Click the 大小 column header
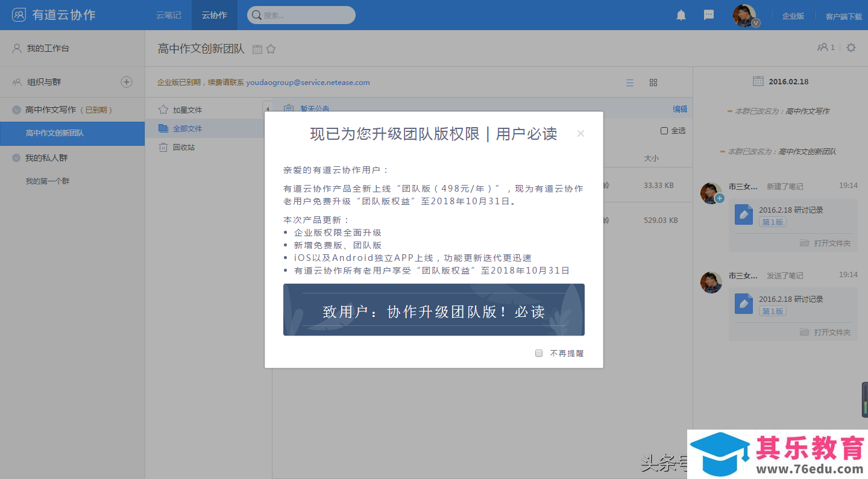Image resolution: width=868 pixels, height=479 pixels. (651, 158)
